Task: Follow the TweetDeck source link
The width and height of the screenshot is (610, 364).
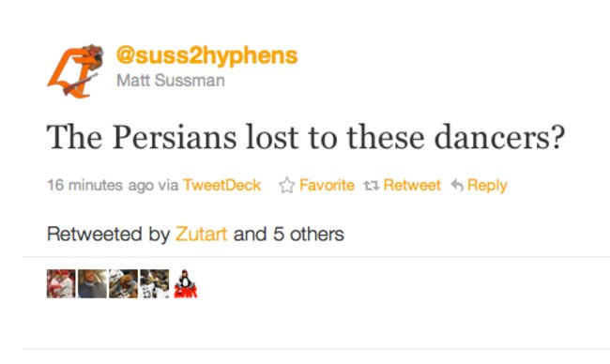Action: pos(221,185)
